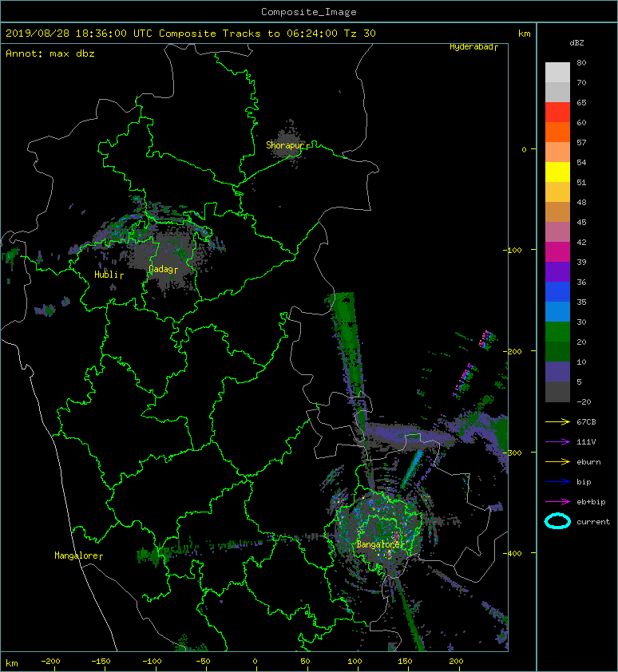
Task: Pick the dark green 10–20 dBZ swatch
Action: click(557, 352)
